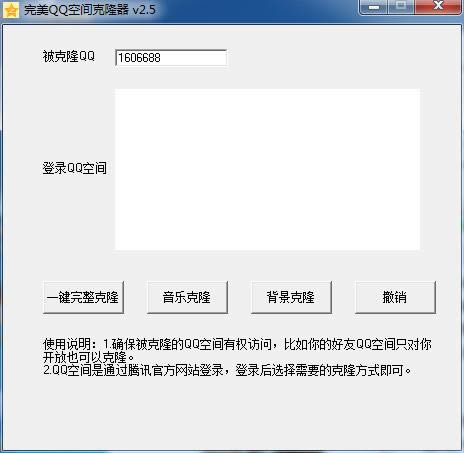The width and height of the screenshot is (464, 453).
Task: Close the 完美QQ空间克隆器 window
Action: tap(438, 7)
